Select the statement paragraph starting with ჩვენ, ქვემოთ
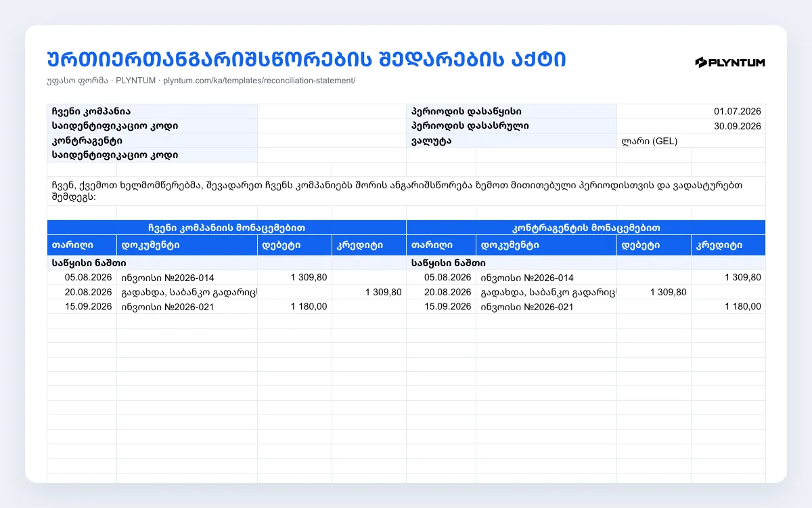The image size is (812, 508). click(x=406, y=191)
